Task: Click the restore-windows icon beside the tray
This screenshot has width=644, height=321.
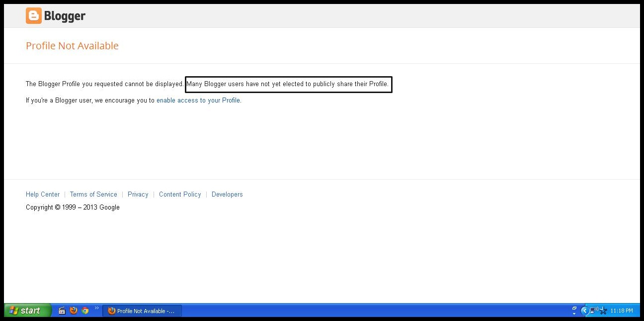Action: (574, 308)
